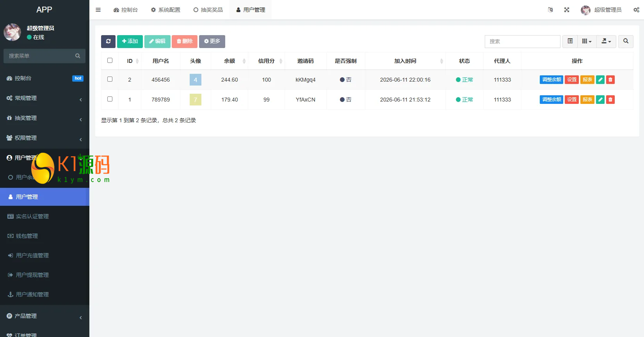Toggle 是否强制 switch for user 789789
The height and width of the screenshot is (337, 644).
pos(345,100)
